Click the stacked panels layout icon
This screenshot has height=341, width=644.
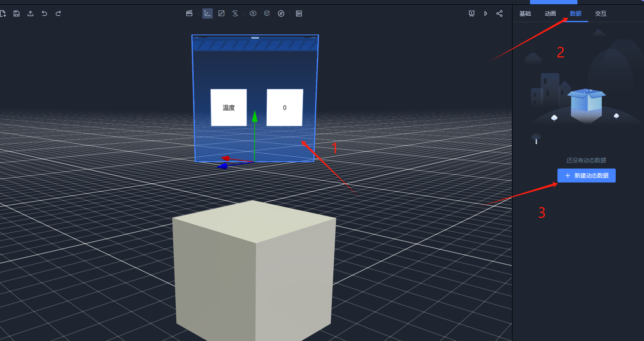[299, 14]
